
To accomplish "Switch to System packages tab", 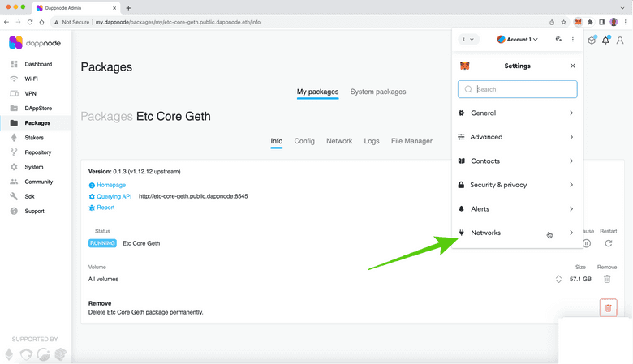I will 378,92.
